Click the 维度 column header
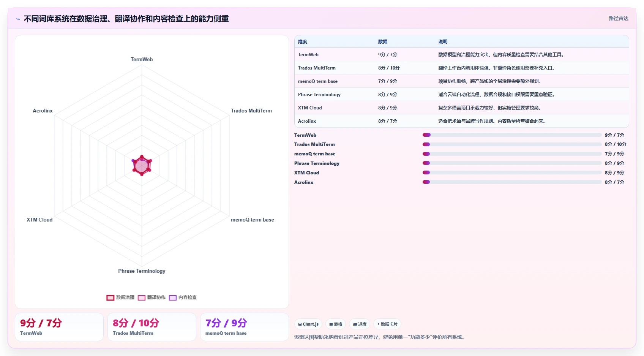The width and height of the screenshot is (644, 356). pos(303,42)
